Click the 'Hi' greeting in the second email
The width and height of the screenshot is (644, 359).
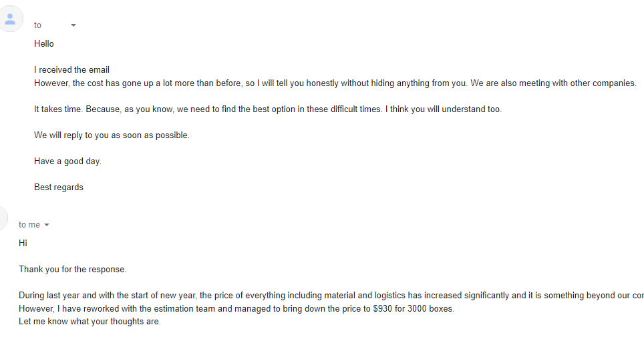pos(23,244)
